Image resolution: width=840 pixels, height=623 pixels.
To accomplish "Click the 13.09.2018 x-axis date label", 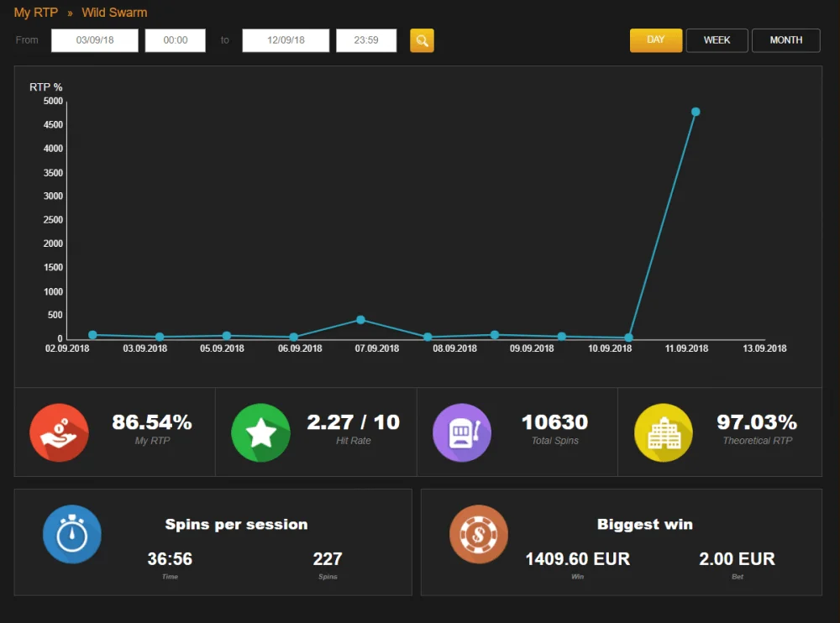I will pyautogui.click(x=764, y=348).
